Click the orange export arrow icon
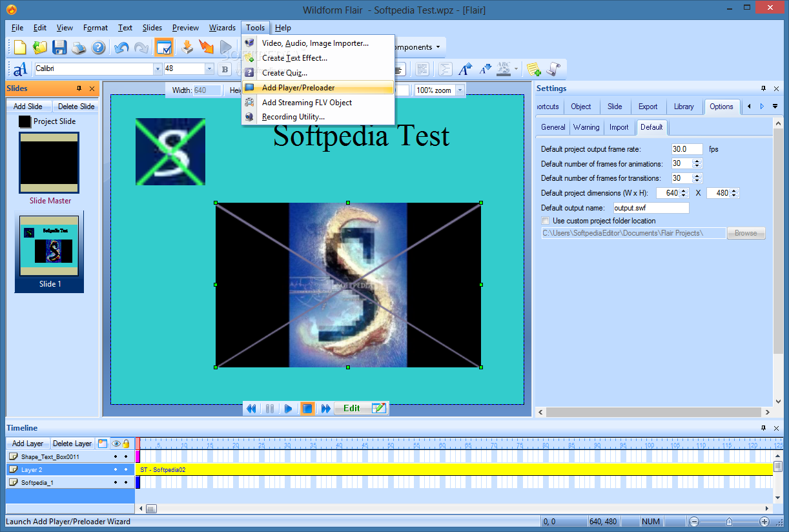This screenshot has height=532, width=789. (207, 47)
